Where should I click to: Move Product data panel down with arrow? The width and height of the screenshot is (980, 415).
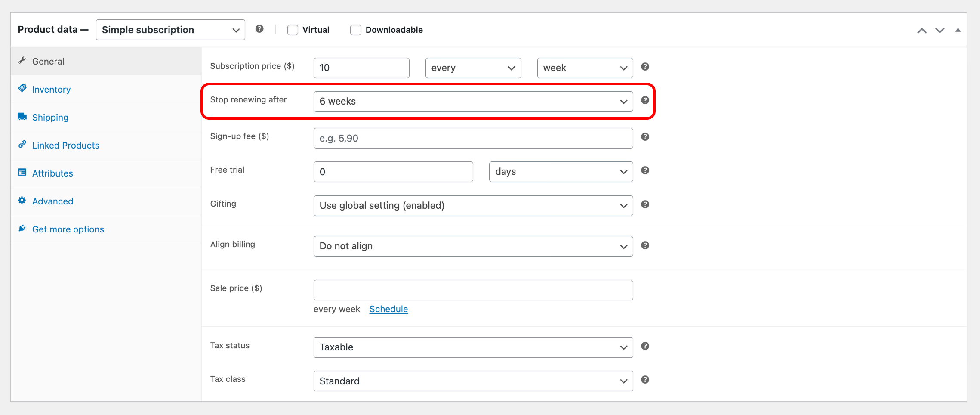click(940, 31)
